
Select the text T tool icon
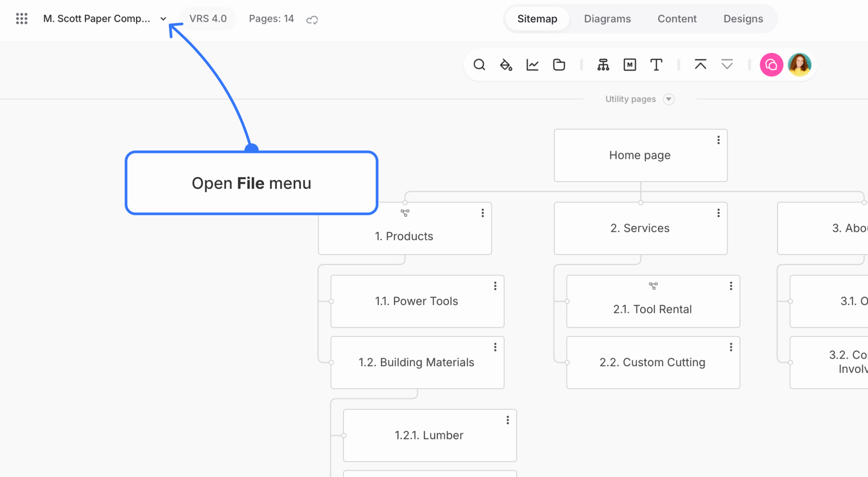(656, 64)
